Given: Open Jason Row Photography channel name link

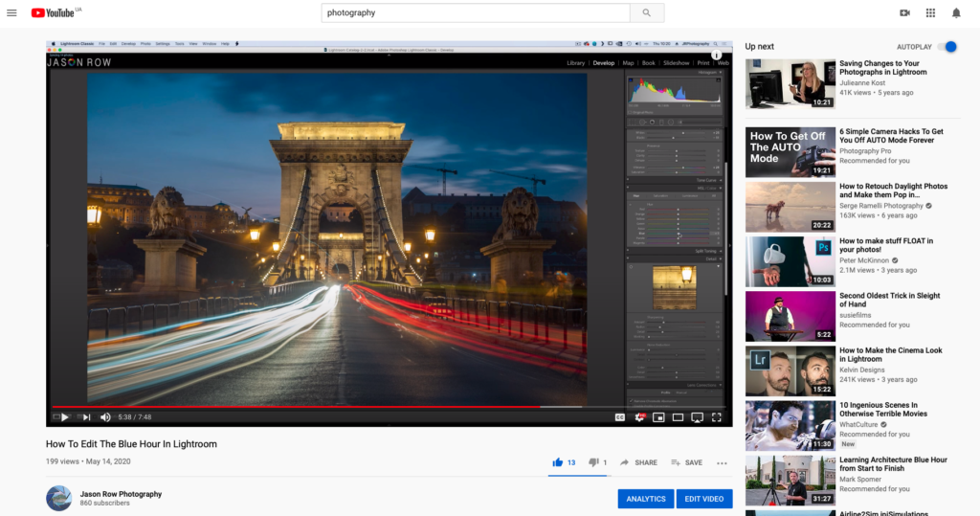Looking at the screenshot, I should (x=121, y=494).
